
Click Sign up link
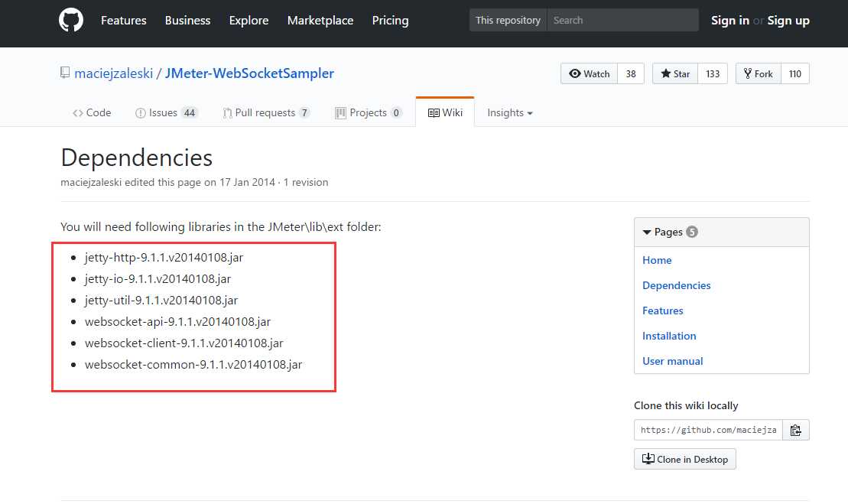tap(788, 21)
